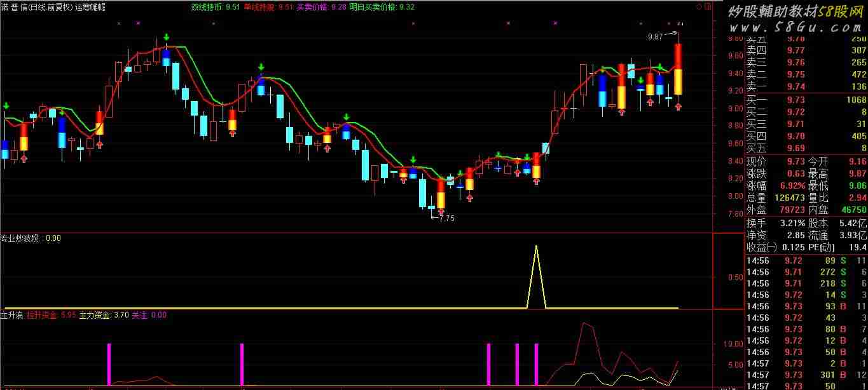The height and width of the screenshot is (390, 868).
Task: Click the 9.87 high price label
Action: [655, 37]
